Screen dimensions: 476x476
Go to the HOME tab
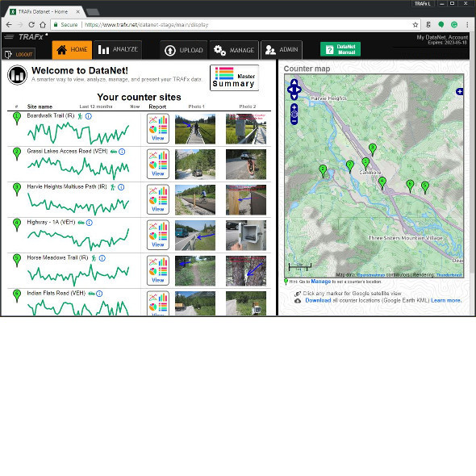click(72, 49)
